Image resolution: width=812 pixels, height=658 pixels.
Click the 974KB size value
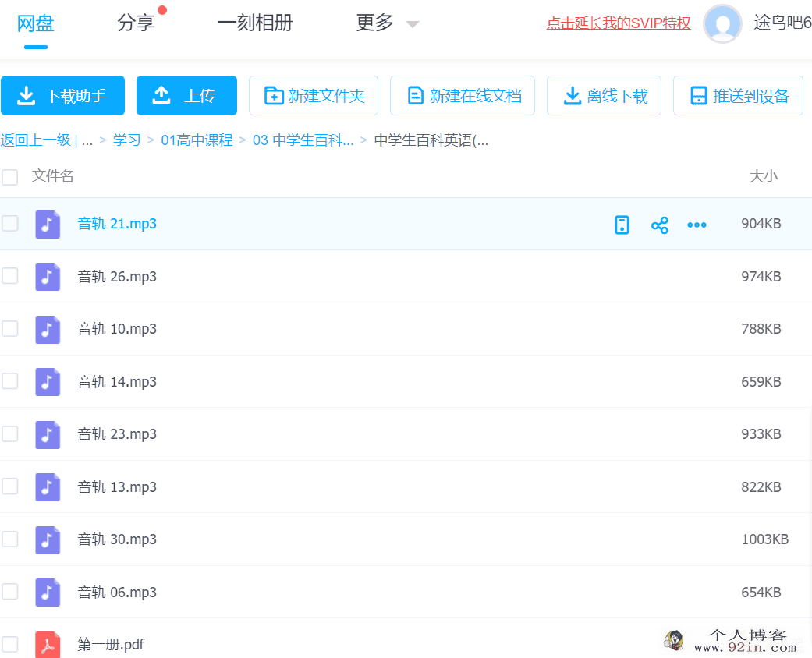click(x=761, y=277)
